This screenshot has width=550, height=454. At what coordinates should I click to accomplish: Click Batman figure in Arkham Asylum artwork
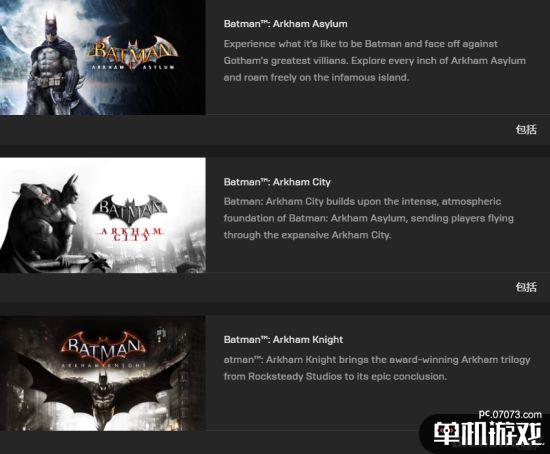pos(54,61)
